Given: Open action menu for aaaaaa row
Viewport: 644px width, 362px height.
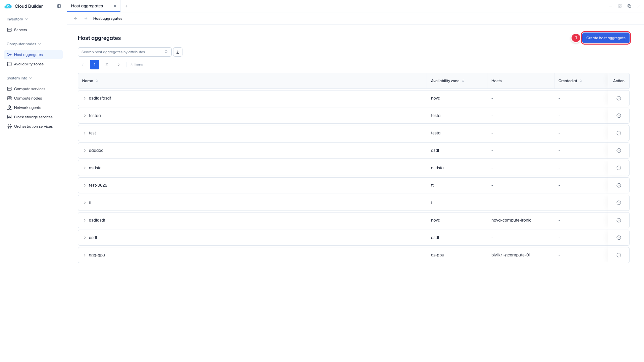Looking at the screenshot, I should 619,150.
